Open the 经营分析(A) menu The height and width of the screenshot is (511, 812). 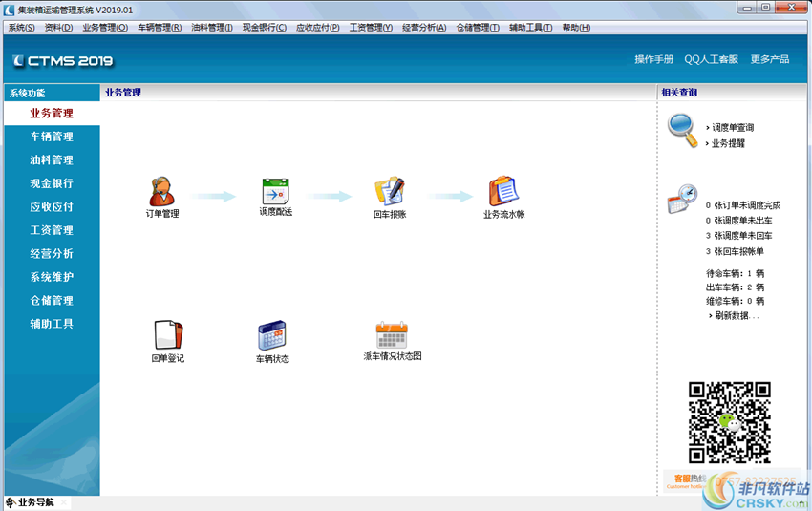tap(424, 28)
